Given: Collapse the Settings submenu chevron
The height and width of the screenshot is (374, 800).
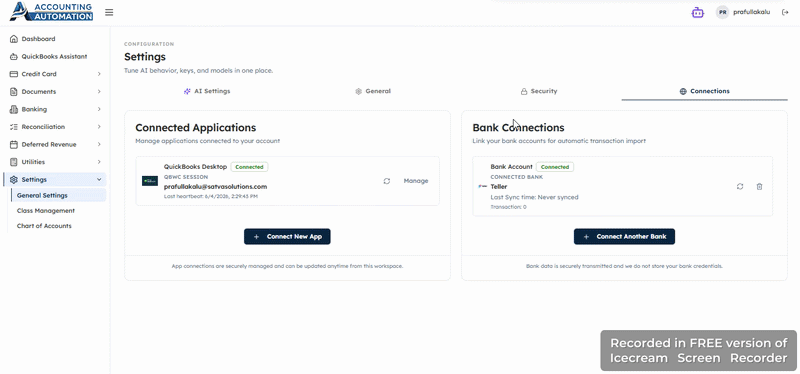Looking at the screenshot, I should tap(99, 180).
